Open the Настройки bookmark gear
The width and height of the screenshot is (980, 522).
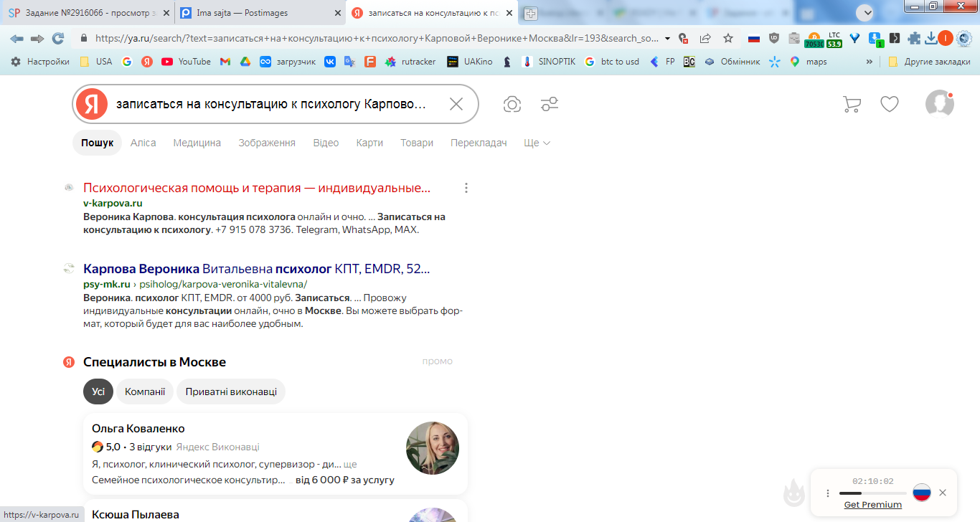40,62
